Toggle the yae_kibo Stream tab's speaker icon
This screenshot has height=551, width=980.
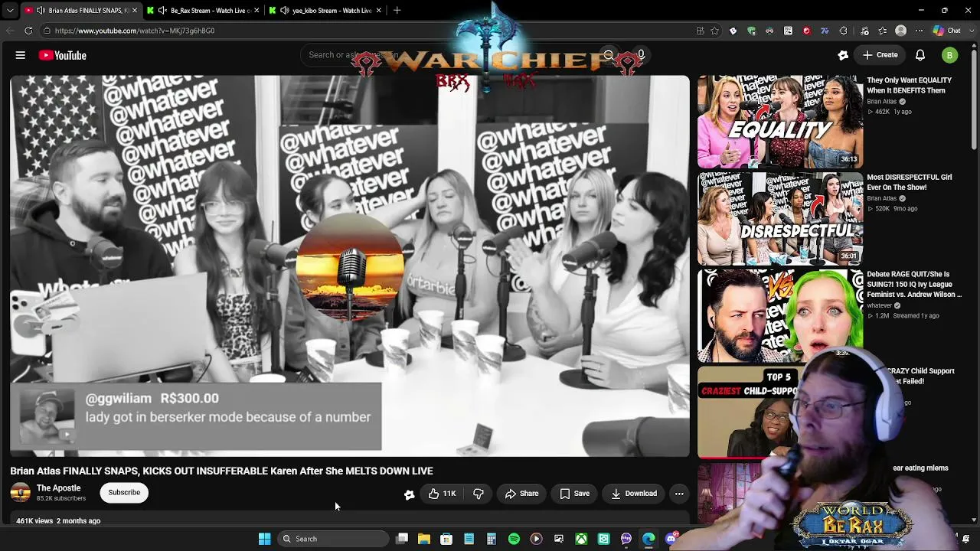(x=285, y=11)
